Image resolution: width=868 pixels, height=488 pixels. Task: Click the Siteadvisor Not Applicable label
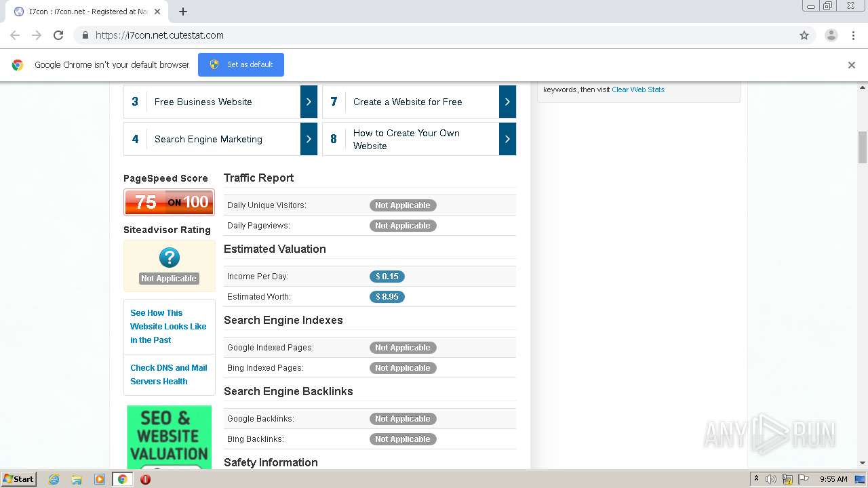169,279
